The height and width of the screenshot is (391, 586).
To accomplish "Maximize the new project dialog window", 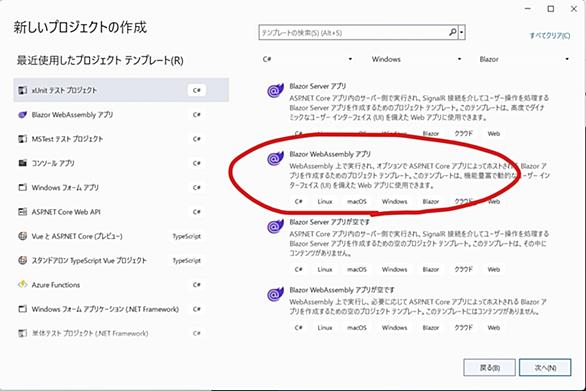I will 551,9.
